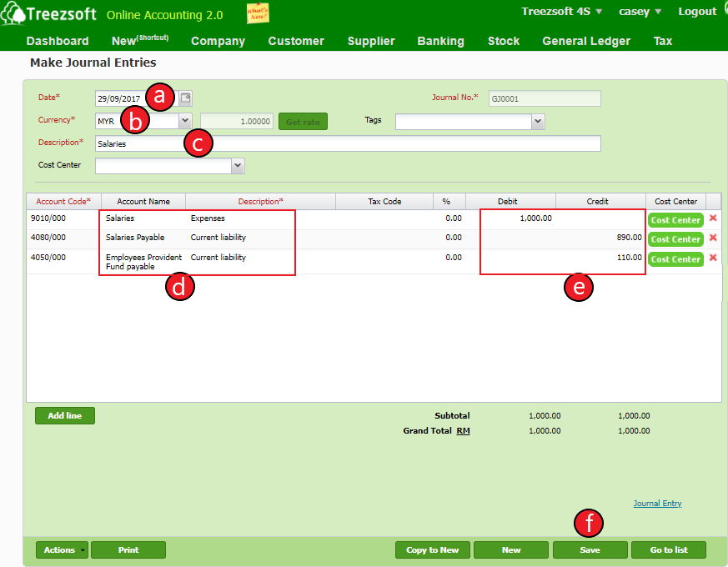Save the journal entry
The image size is (728, 567).
pyautogui.click(x=590, y=549)
